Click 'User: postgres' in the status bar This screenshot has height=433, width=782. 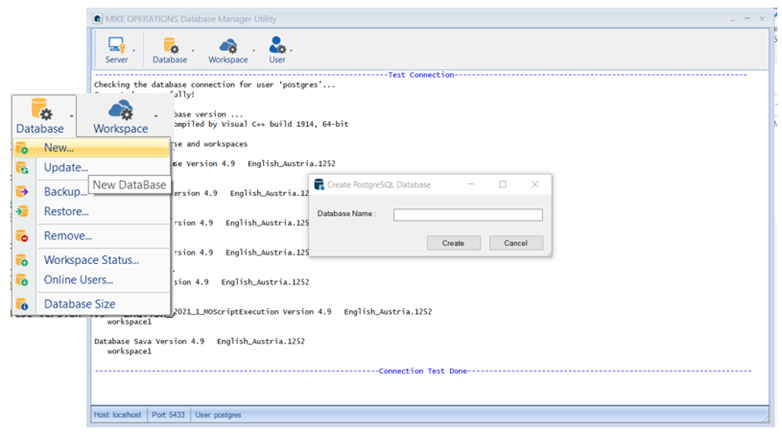218,415
